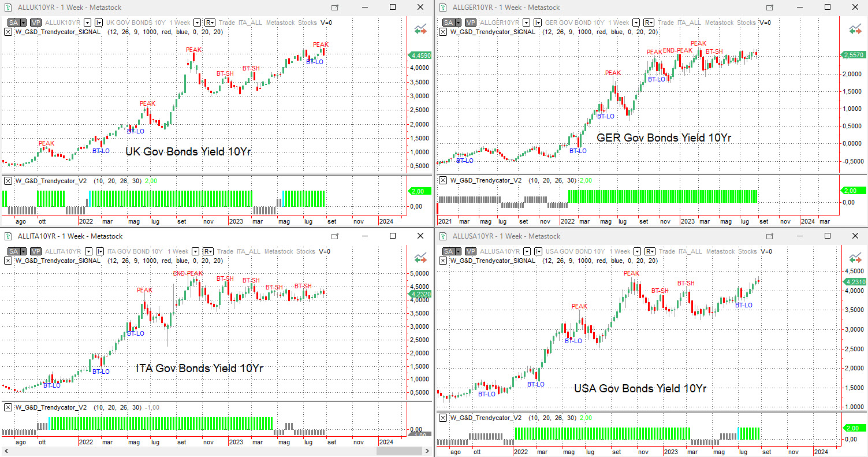This screenshot has height=457, width=868.
Task: Remove the Trendycator_V2 indicator on the GER chart
Action: point(442,180)
